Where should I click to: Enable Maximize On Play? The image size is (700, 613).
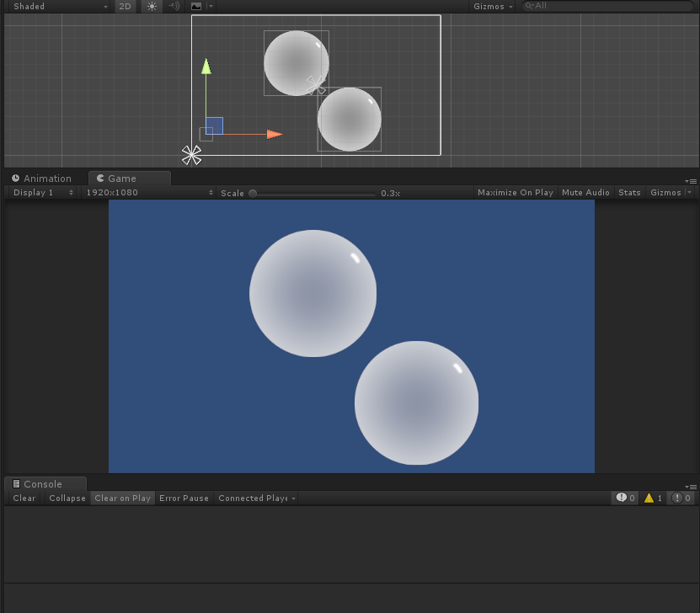(x=515, y=193)
